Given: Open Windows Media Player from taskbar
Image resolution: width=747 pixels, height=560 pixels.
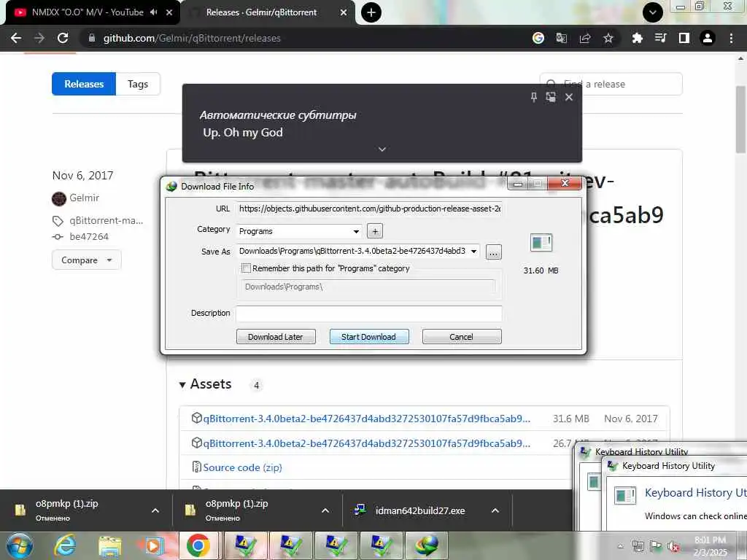Looking at the screenshot, I should [x=153, y=545].
